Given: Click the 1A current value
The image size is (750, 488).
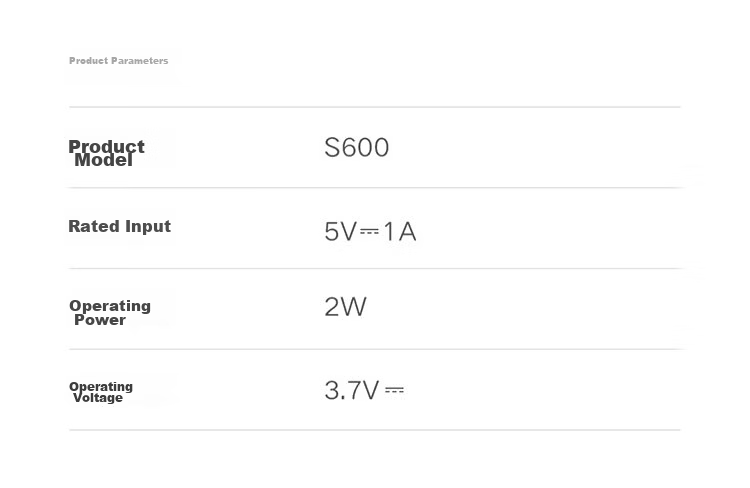Looking at the screenshot, I should 400,232.
